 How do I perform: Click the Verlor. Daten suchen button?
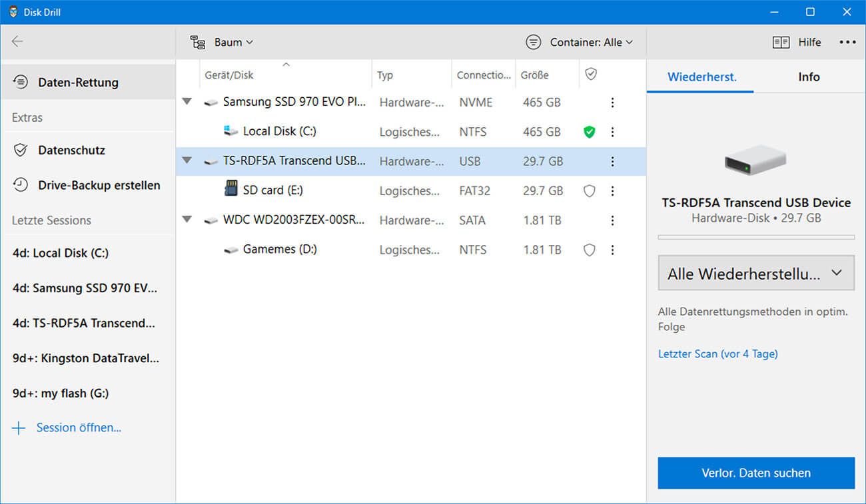(756, 473)
